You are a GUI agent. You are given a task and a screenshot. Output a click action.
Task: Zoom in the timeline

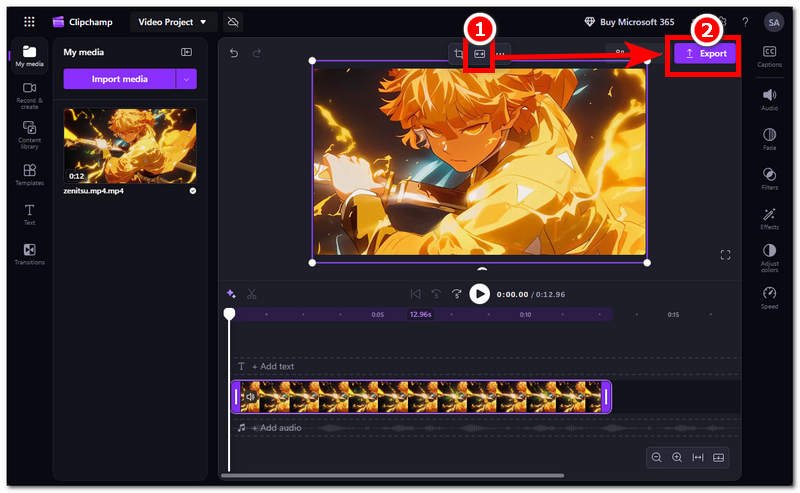tap(677, 457)
